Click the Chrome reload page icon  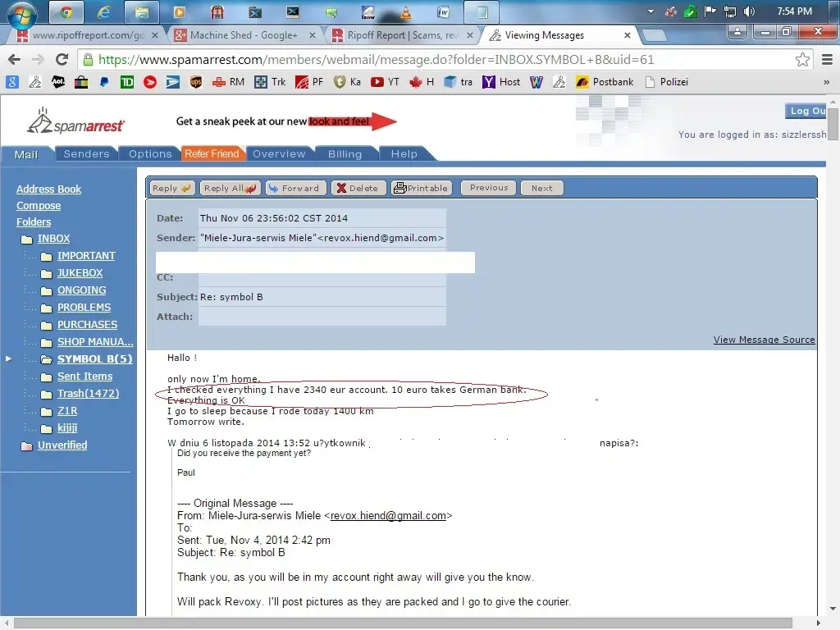pos(62,60)
